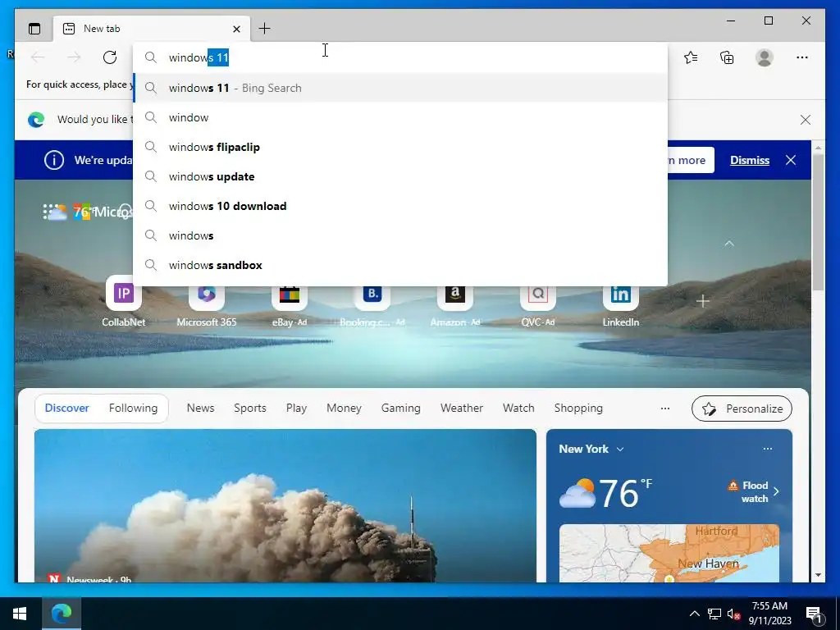This screenshot has width=840, height=630.
Task: Open the Money category
Action: pos(344,409)
